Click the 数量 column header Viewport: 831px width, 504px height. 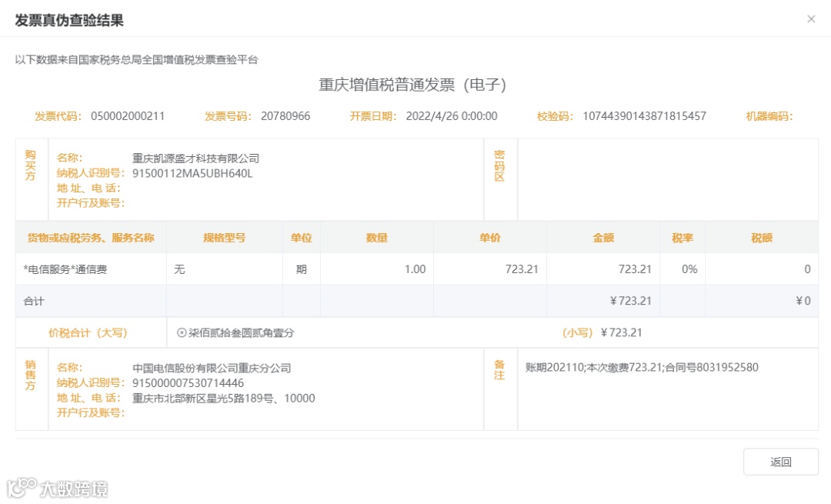coord(377,238)
